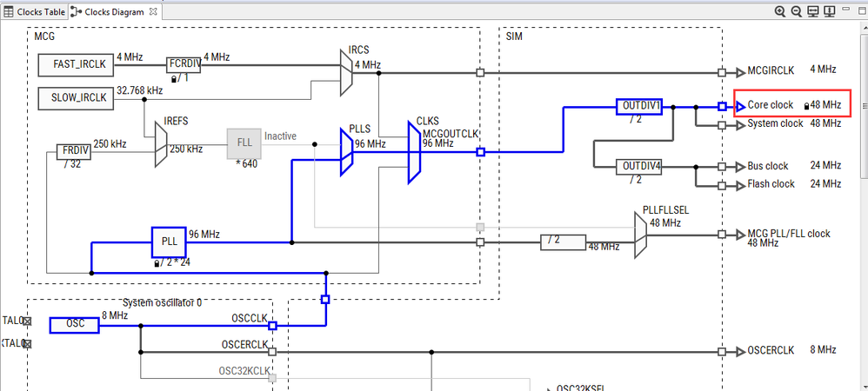Viewport: 868px width, 391px height.
Task: Click the Flash clock SIM border pin
Action: [x=722, y=186]
